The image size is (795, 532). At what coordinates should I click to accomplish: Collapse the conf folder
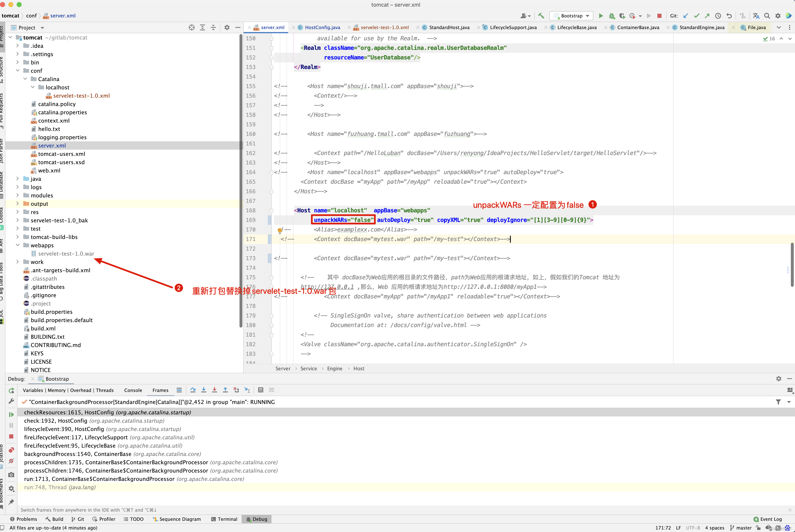18,71
